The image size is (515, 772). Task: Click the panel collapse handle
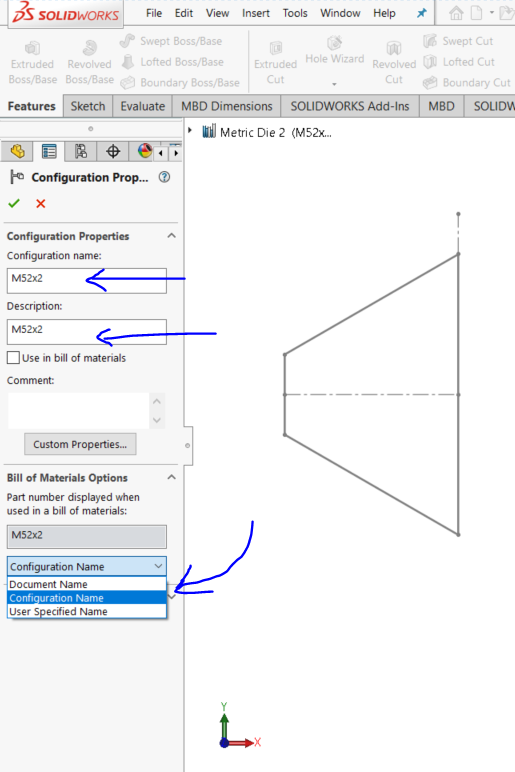188,446
